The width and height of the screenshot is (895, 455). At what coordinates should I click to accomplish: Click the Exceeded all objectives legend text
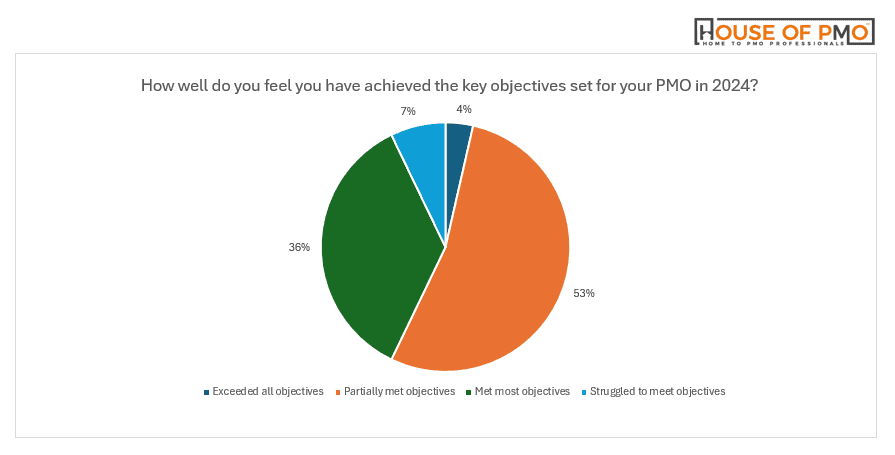coord(268,392)
